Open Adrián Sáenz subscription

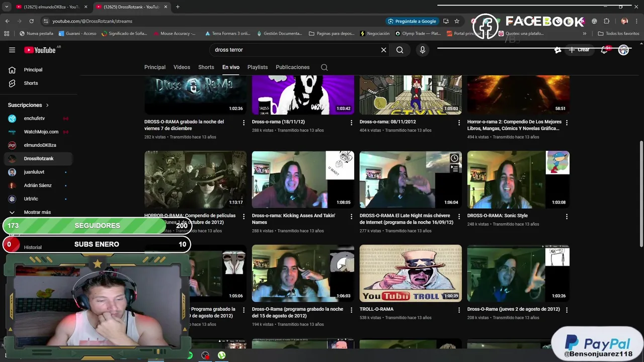point(39,186)
